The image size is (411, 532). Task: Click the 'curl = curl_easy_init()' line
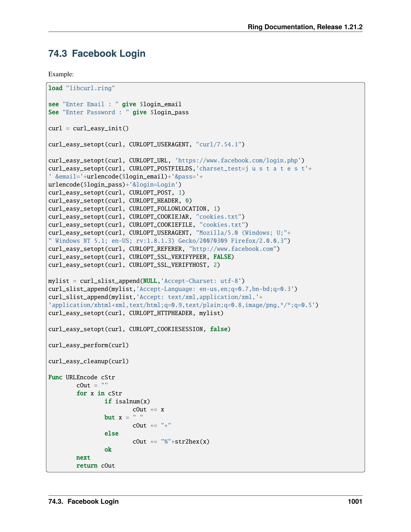click(x=88, y=128)
